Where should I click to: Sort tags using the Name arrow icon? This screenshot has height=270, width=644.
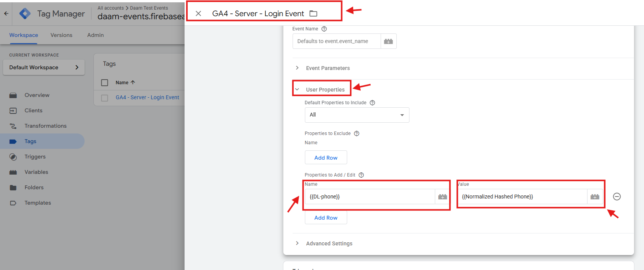point(133,82)
